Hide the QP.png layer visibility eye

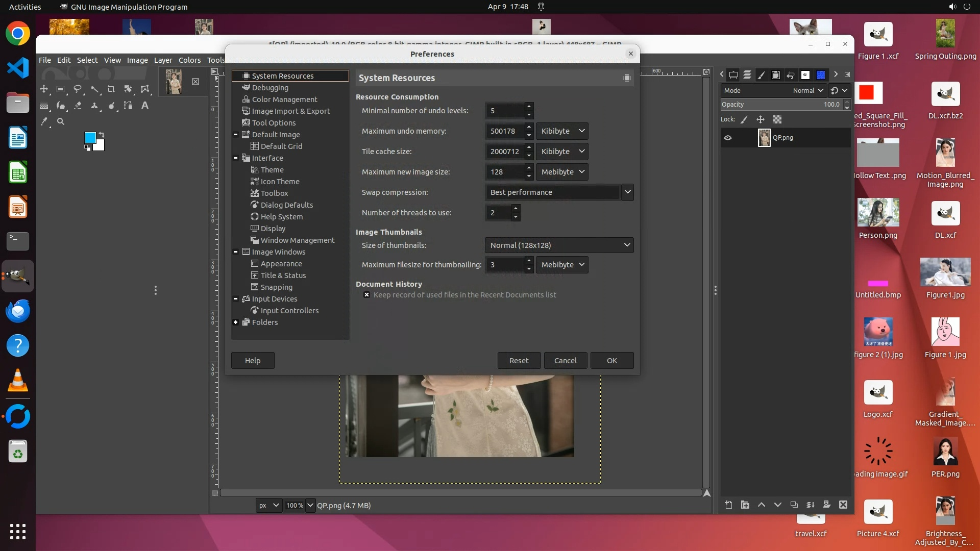[728, 138]
